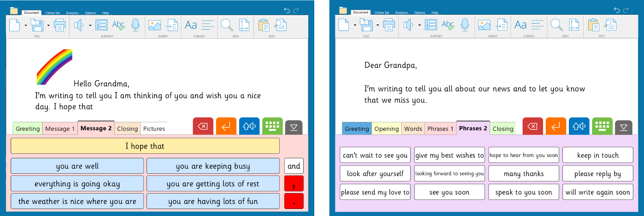Expand the speaker dropdown arrow in the Grandma window

[90, 26]
